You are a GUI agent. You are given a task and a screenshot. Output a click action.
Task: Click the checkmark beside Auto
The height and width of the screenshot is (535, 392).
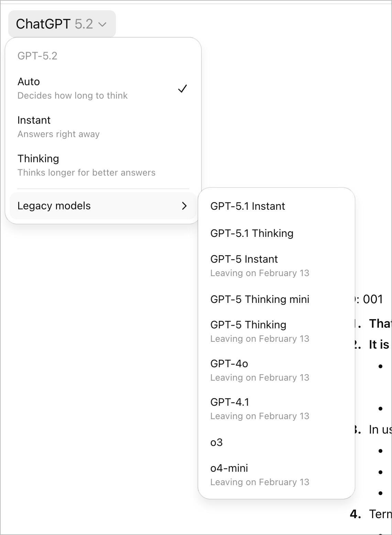click(182, 89)
